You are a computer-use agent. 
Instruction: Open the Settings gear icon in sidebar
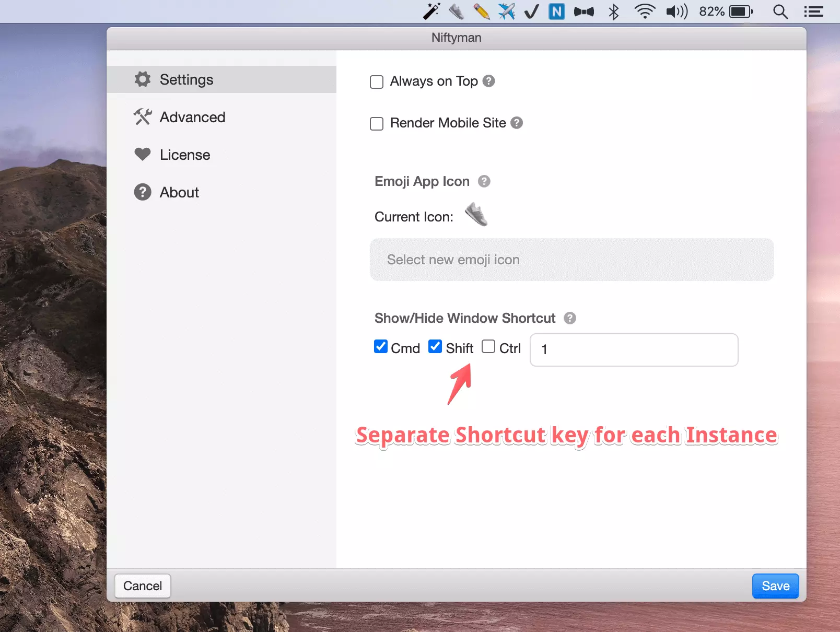coord(142,79)
